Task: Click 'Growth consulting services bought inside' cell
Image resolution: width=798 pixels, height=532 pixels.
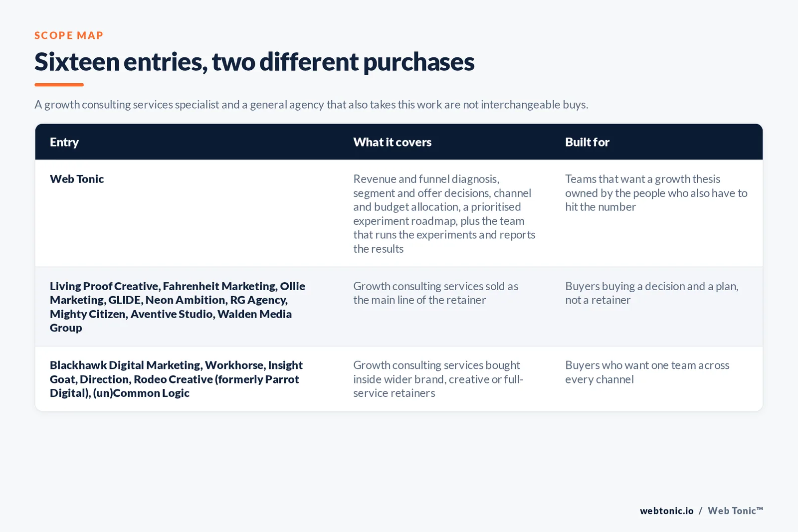Action: point(438,379)
